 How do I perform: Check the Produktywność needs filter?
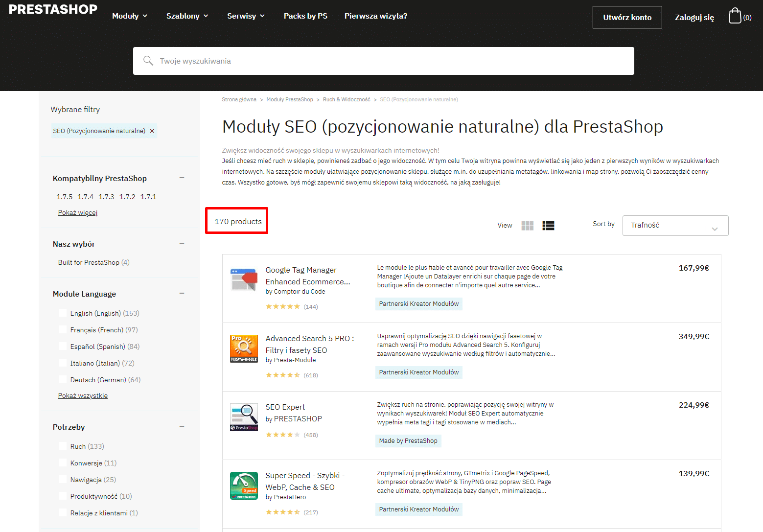tap(63, 496)
